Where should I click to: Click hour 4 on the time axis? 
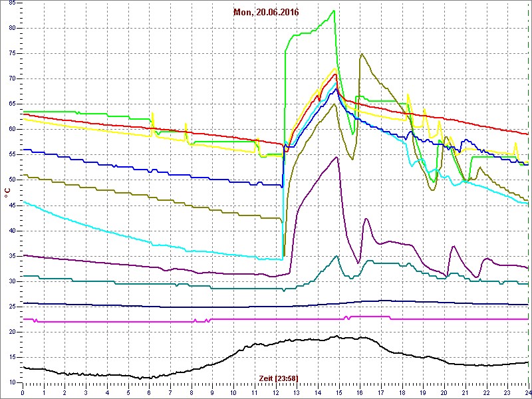[x=107, y=392]
